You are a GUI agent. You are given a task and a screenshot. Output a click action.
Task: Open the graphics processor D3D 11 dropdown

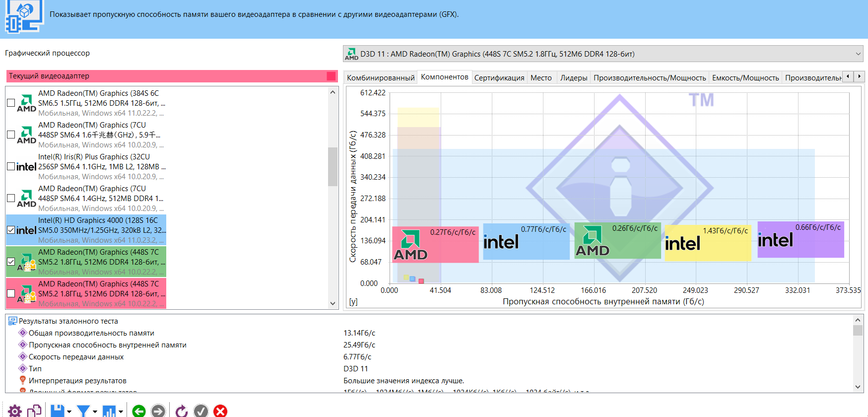(x=603, y=54)
